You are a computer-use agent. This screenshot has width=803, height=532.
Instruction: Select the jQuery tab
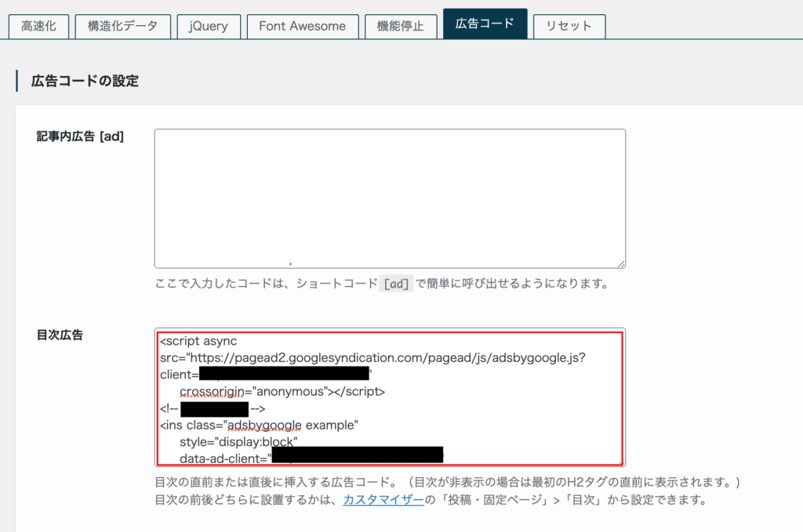209,26
